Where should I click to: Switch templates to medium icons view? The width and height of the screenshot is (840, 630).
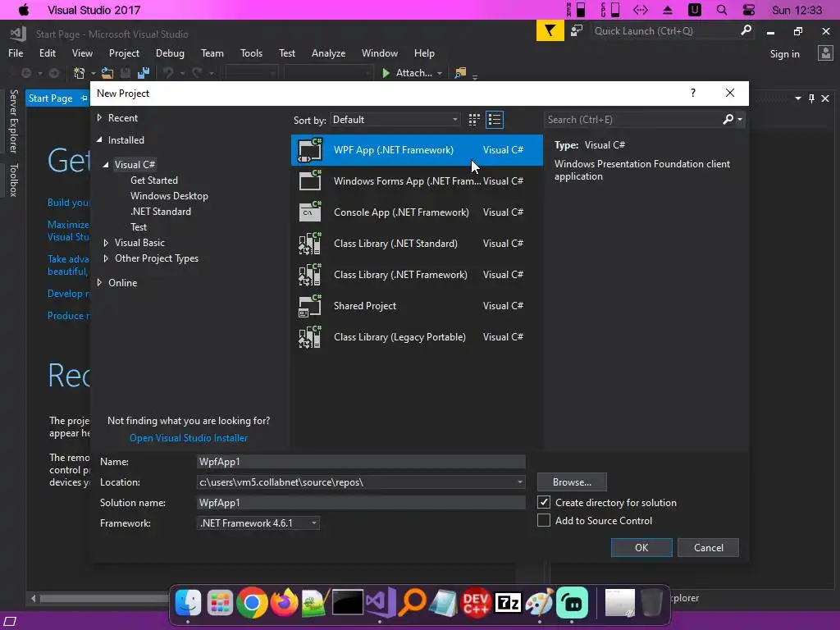(x=474, y=120)
